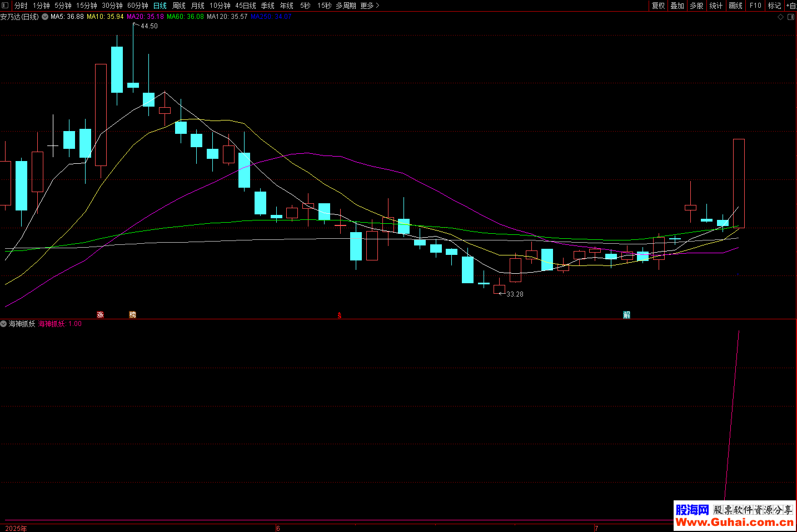Toggle the left sidebar panel icon

(x=5, y=6)
